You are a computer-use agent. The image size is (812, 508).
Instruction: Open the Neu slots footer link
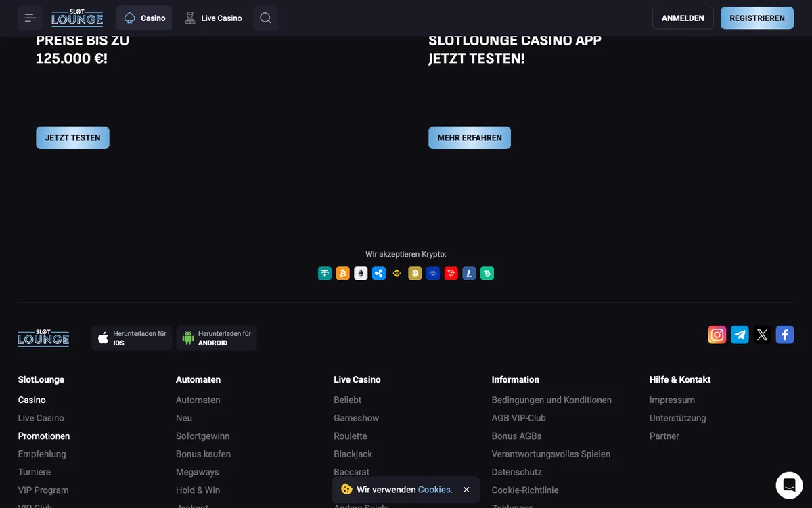[184, 418]
